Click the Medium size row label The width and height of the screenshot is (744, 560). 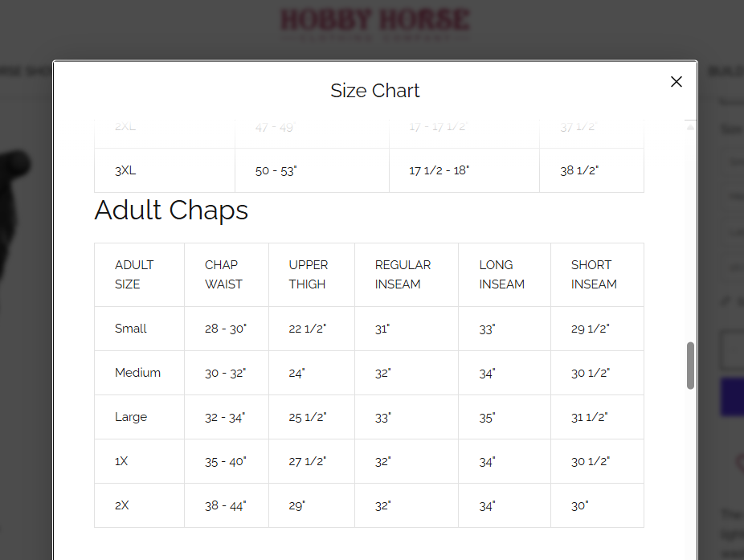click(137, 373)
